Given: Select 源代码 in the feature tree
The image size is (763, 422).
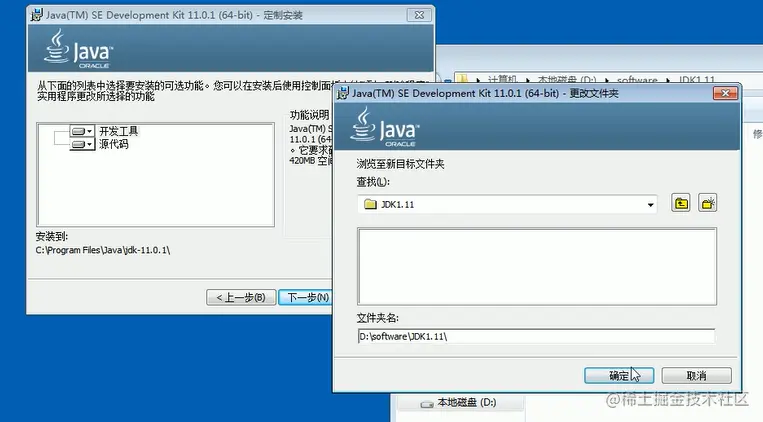Looking at the screenshot, I should pos(114,144).
